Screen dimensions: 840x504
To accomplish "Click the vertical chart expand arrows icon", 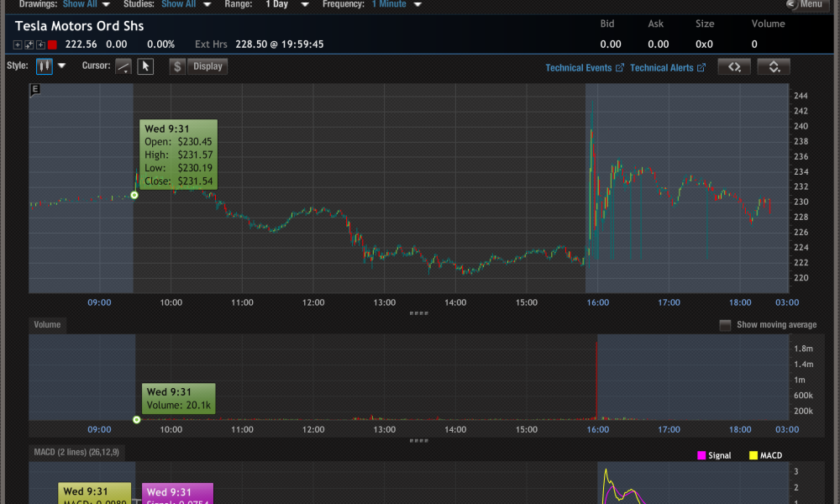I will click(773, 67).
